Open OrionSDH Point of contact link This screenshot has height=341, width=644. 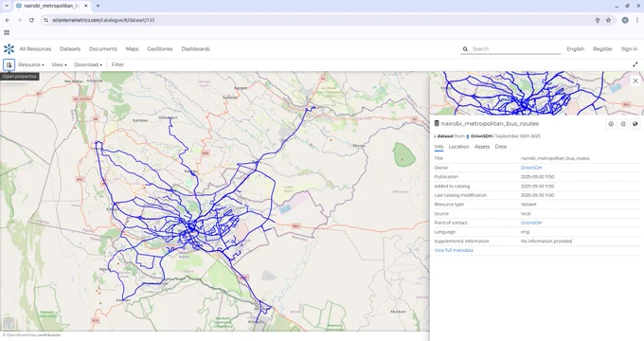pyautogui.click(x=531, y=223)
